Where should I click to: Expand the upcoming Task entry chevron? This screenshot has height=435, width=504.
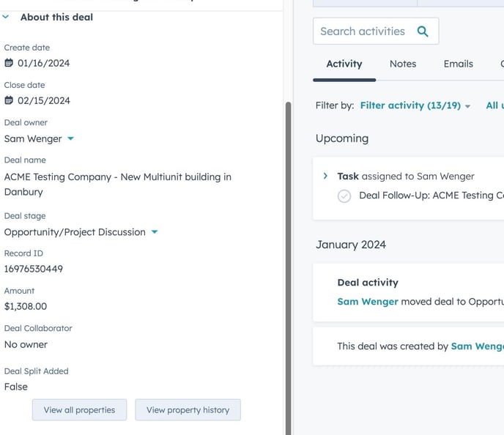pyautogui.click(x=325, y=176)
